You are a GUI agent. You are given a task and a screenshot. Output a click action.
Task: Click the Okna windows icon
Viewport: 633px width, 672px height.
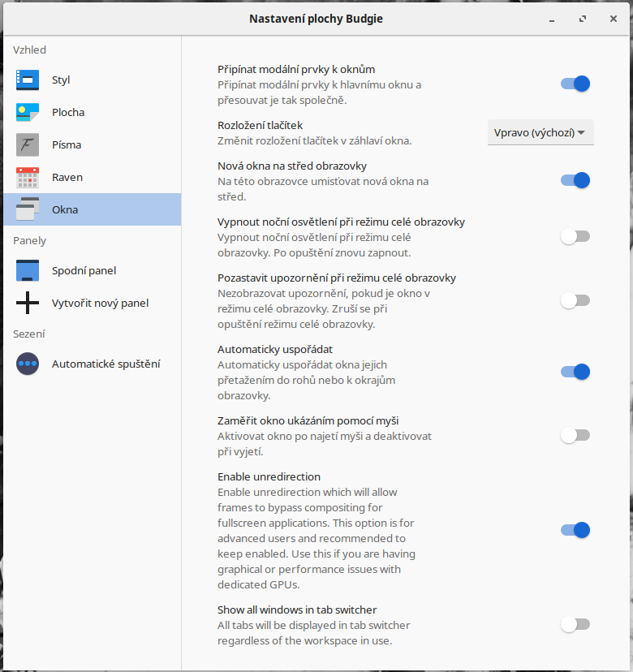pyautogui.click(x=28, y=209)
